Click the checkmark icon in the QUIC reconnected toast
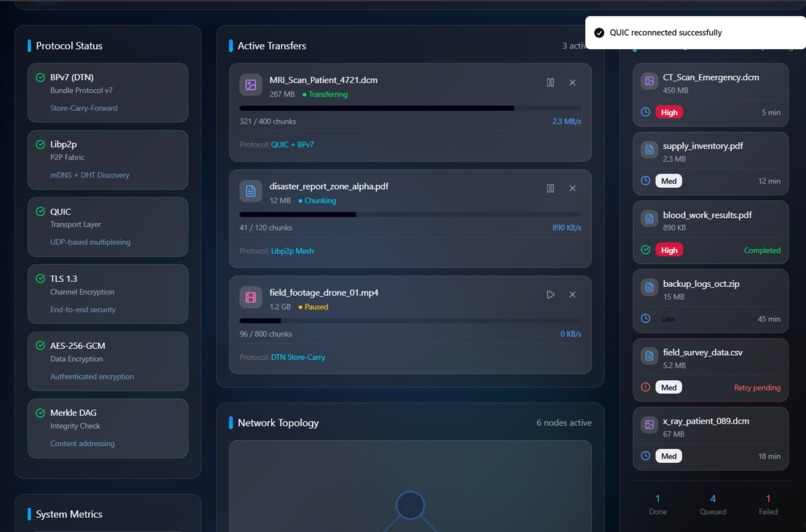Viewport: 806px width, 532px height. pos(599,33)
